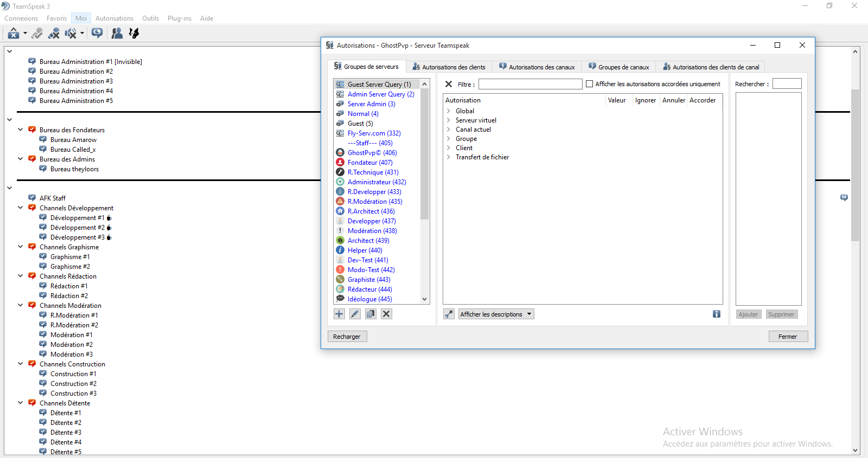
Task: Check 'Afficher les autorisations accordées uniquement'
Action: [x=589, y=84]
